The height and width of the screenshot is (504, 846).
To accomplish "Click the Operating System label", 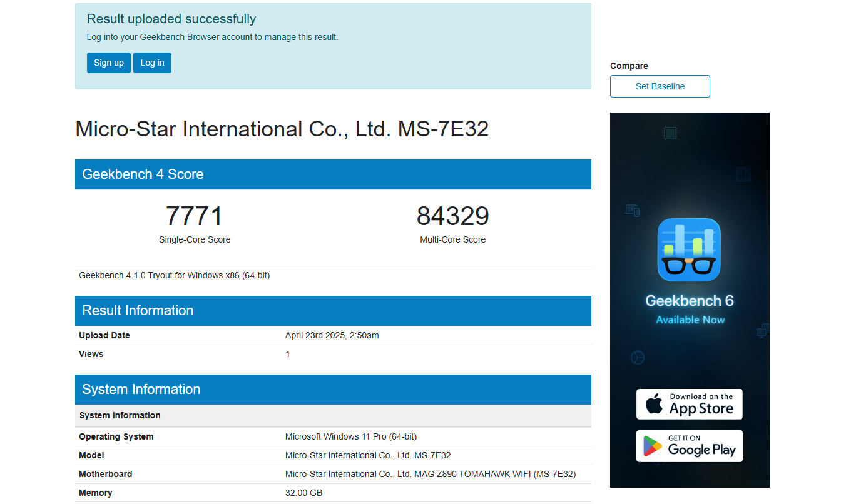I will pyautogui.click(x=116, y=436).
